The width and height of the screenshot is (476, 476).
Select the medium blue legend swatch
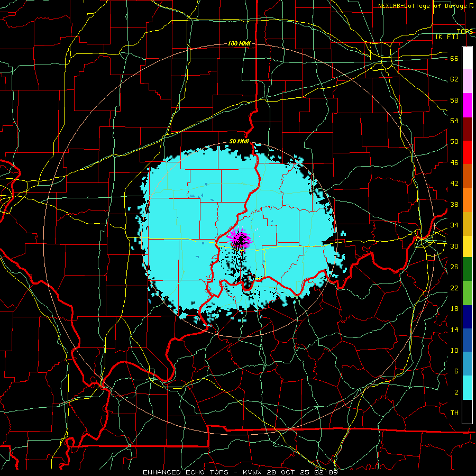pos(467,340)
